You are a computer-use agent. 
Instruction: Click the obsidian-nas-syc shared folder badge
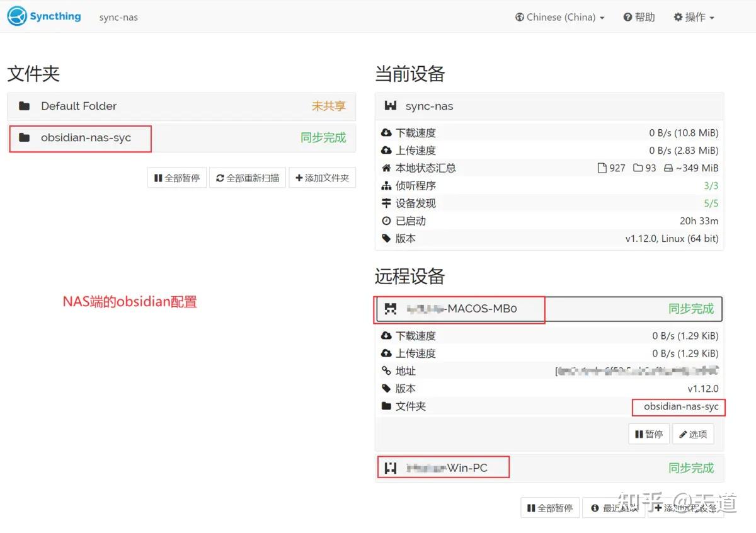[678, 407]
